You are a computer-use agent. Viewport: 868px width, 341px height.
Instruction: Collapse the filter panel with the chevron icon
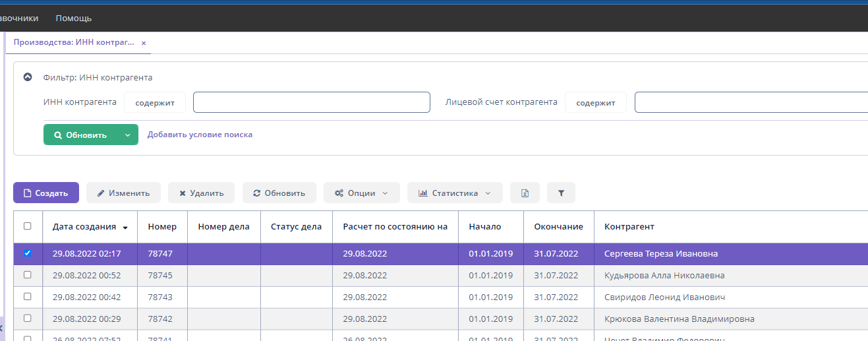coord(28,77)
